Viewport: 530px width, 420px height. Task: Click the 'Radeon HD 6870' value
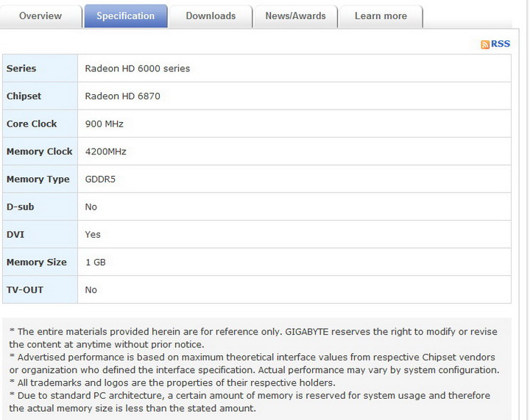click(122, 96)
